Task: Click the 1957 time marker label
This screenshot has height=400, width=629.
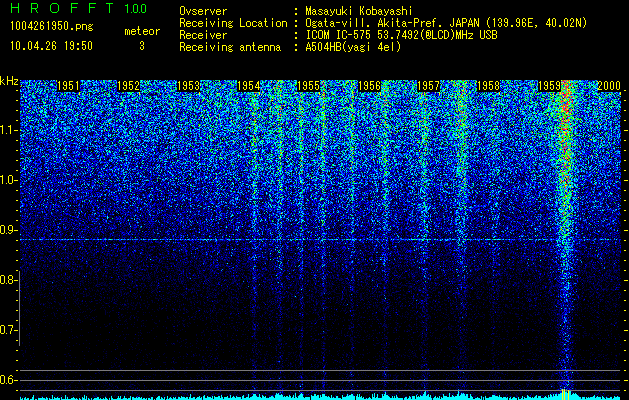Action: [429, 85]
